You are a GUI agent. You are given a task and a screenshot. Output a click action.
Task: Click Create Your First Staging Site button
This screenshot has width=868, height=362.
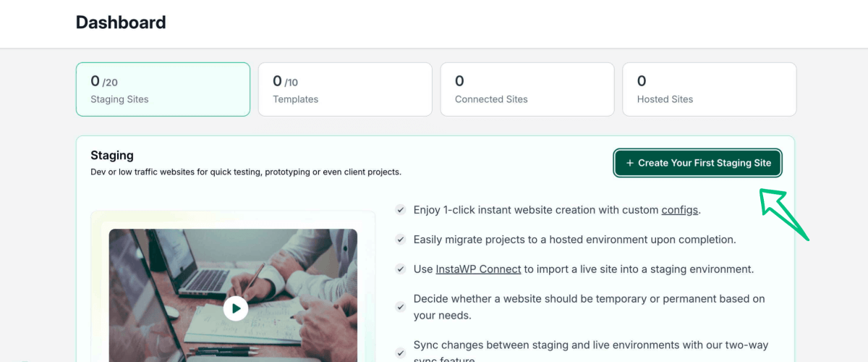[698, 163]
